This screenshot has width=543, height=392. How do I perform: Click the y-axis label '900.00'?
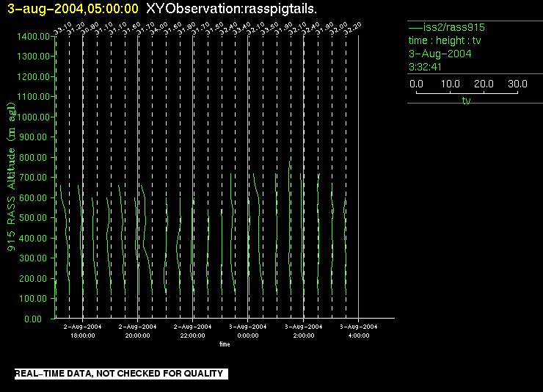coord(33,137)
